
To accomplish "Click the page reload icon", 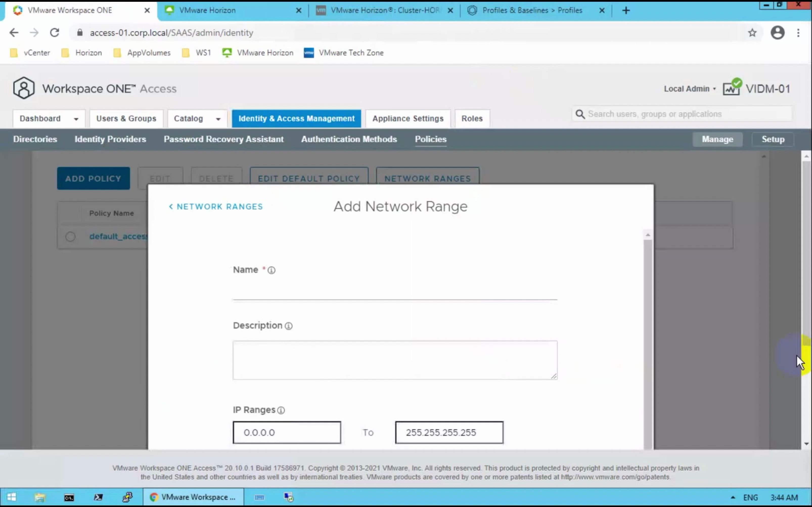I will click(x=54, y=33).
